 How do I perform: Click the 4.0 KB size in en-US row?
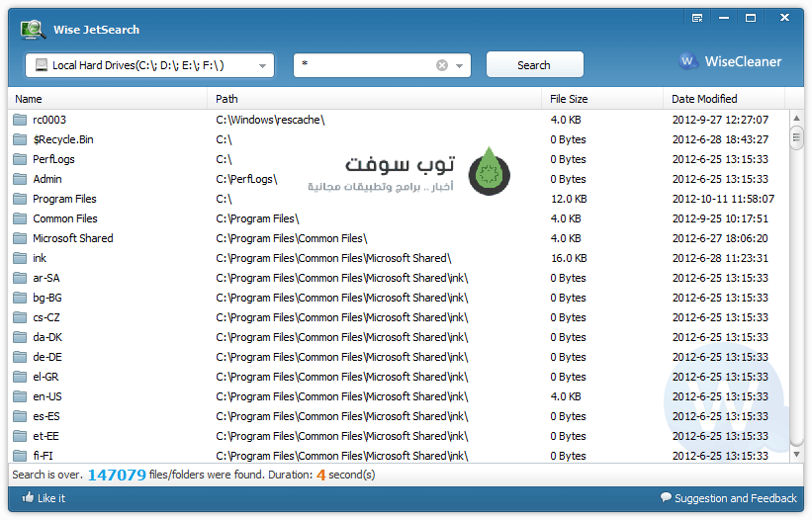click(x=566, y=396)
